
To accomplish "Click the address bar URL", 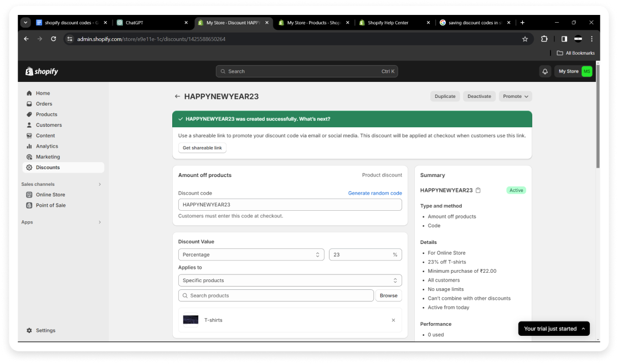I will 151,39.
